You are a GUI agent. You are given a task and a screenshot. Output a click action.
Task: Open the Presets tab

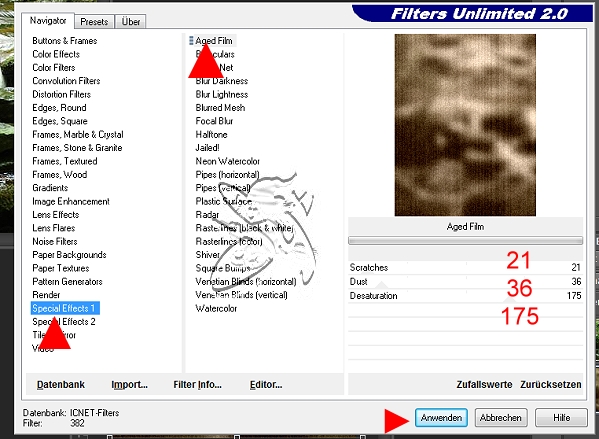click(94, 22)
